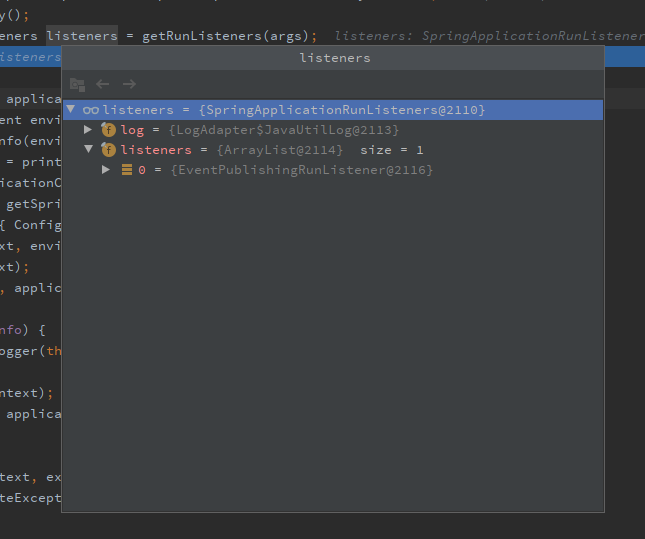Collapse the listeners ArrayList node
The image size is (645, 539).
click(89, 150)
